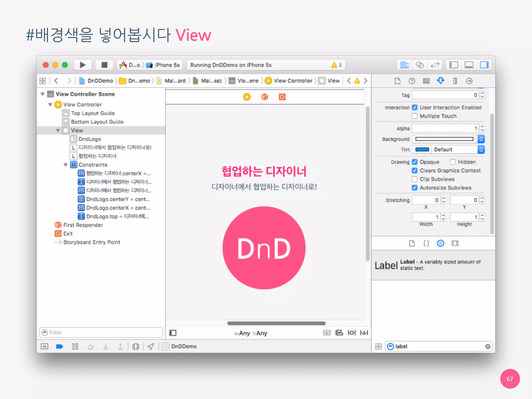Screen dimensions: 532x399
Task: Toggle library grid view icon
Action: coord(378,347)
